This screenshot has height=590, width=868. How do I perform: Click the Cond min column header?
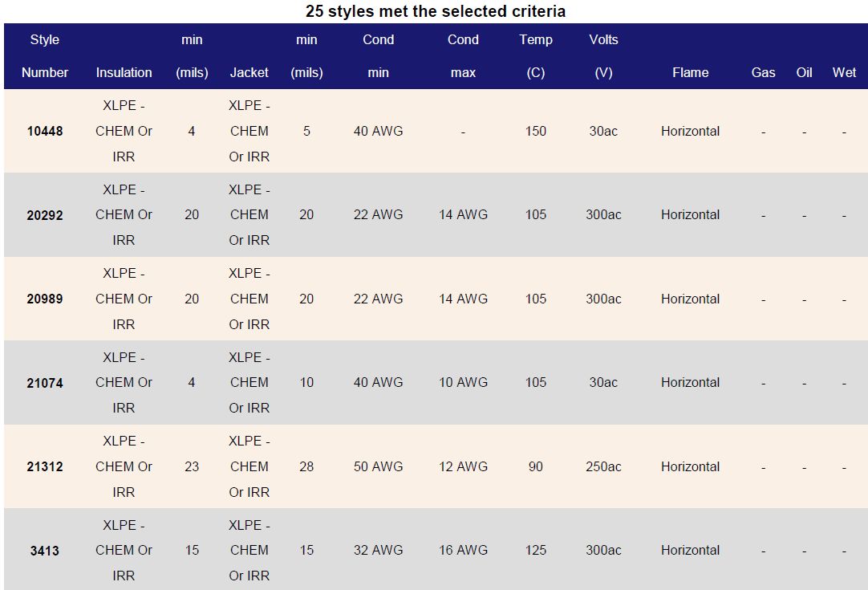378,56
